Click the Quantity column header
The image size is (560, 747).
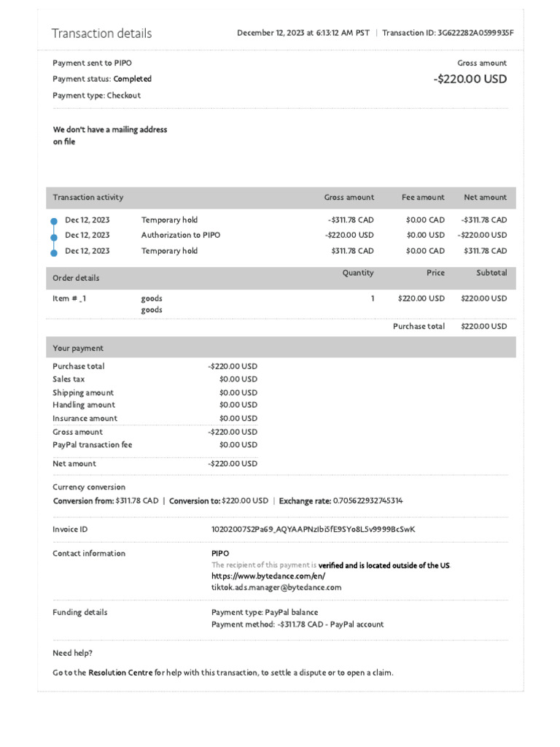click(x=357, y=273)
